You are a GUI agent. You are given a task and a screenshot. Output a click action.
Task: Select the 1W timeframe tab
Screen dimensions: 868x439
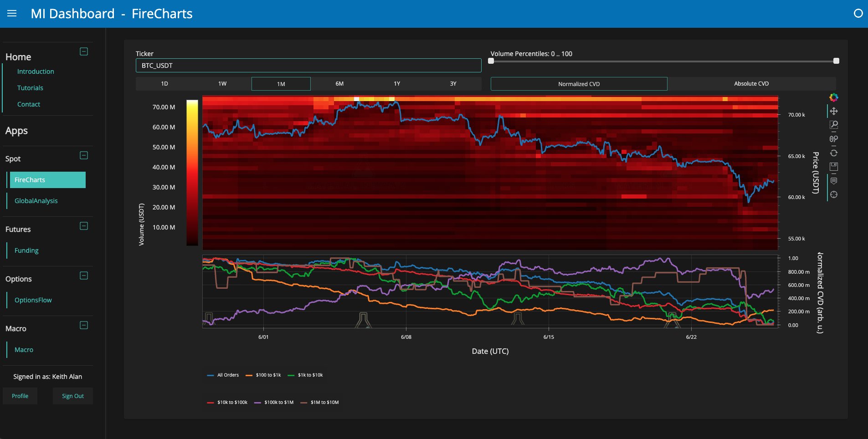click(222, 84)
